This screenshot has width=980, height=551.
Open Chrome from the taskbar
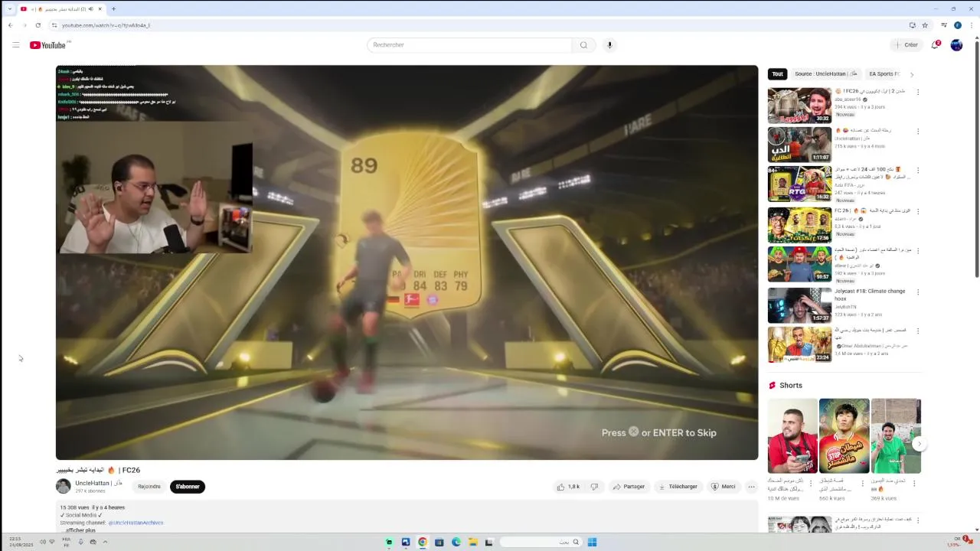pyautogui.click(x=422, y=542)
